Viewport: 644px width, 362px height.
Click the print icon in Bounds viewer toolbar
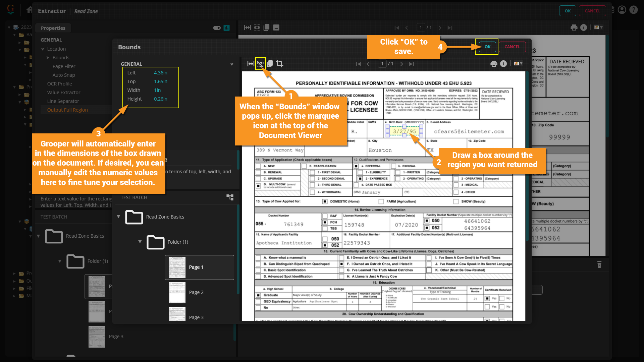[494, 64]
